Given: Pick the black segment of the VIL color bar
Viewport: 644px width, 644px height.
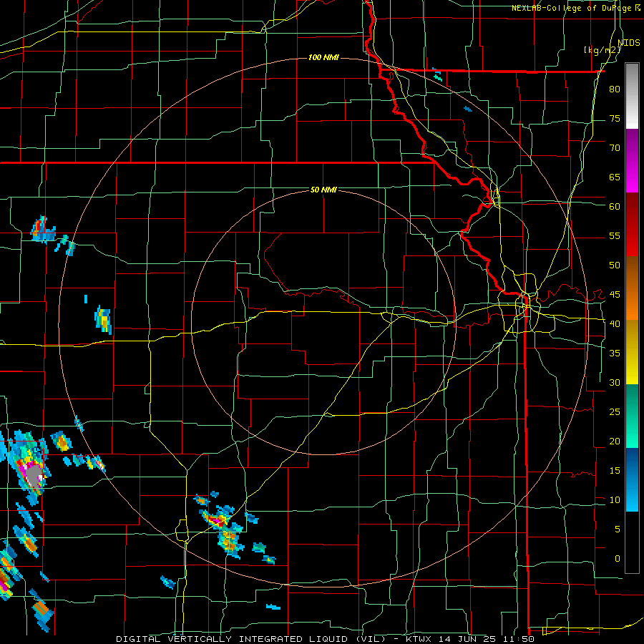Looking at the screenshot, I should (632, 542).
